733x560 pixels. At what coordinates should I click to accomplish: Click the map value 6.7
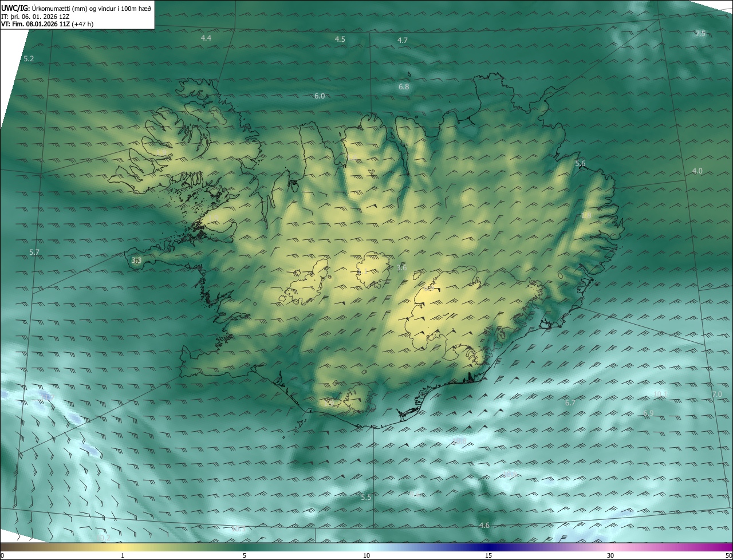tap(570, 403)
